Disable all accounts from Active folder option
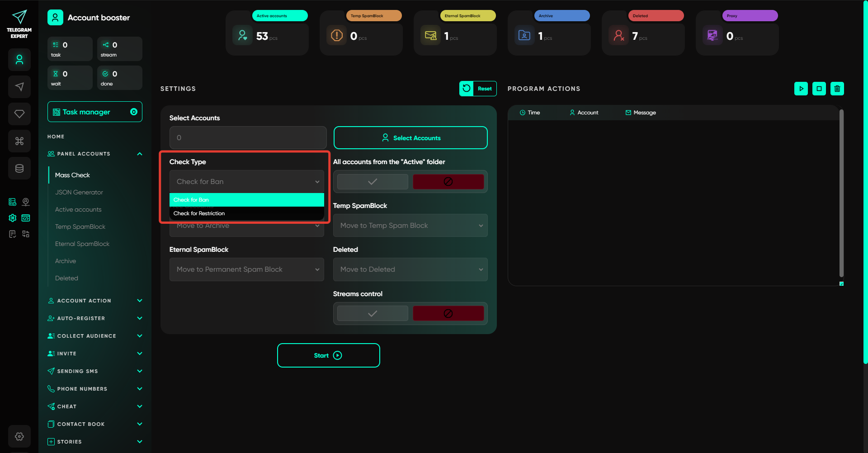Viewport: 868px width, 453px height. tap(448, 182)
